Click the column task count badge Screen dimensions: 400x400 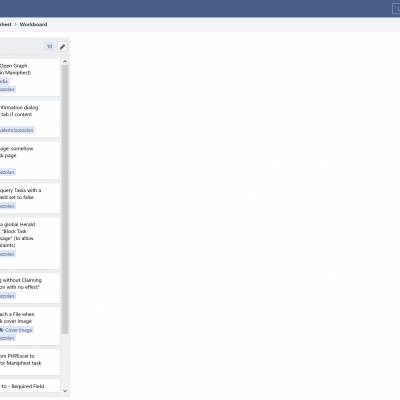click(x=49, y=46)
